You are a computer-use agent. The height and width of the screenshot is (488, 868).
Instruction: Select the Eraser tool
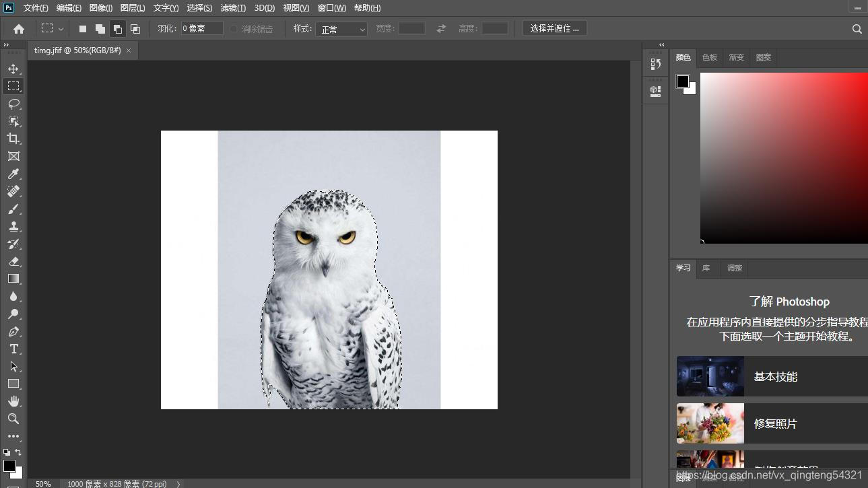[x=13, y=261]
